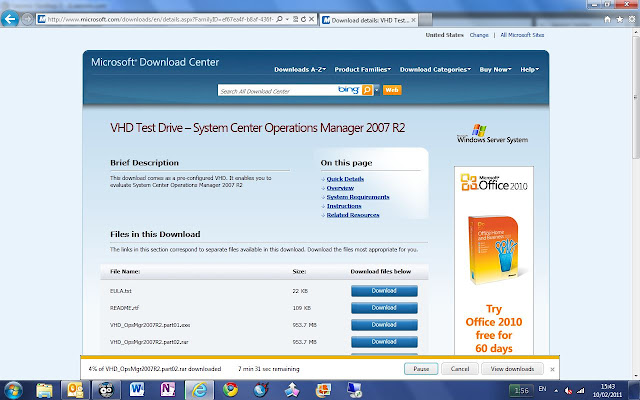Close the 'Download details' tab

(x=413, y=20)
